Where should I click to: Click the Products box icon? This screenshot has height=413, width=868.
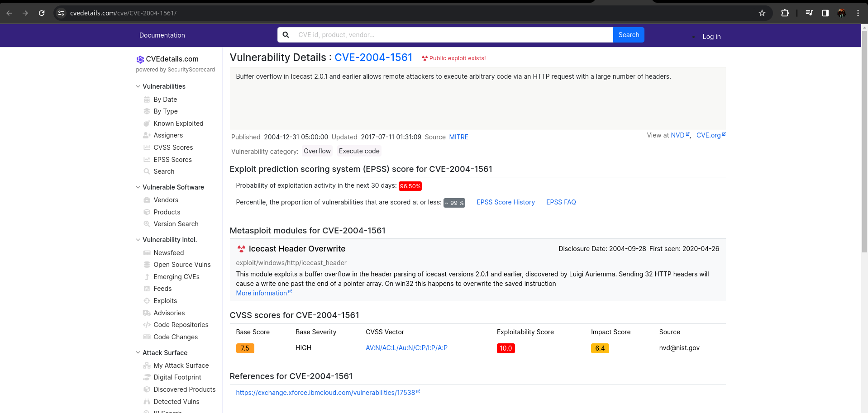(x=147, y=212)
